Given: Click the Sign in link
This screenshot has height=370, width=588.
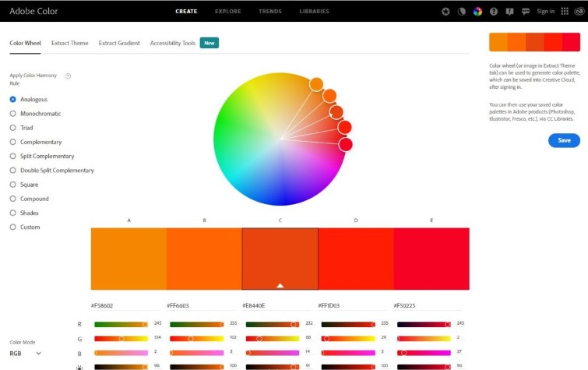Looking at the screenshot, I should click(x=546, y=12).
